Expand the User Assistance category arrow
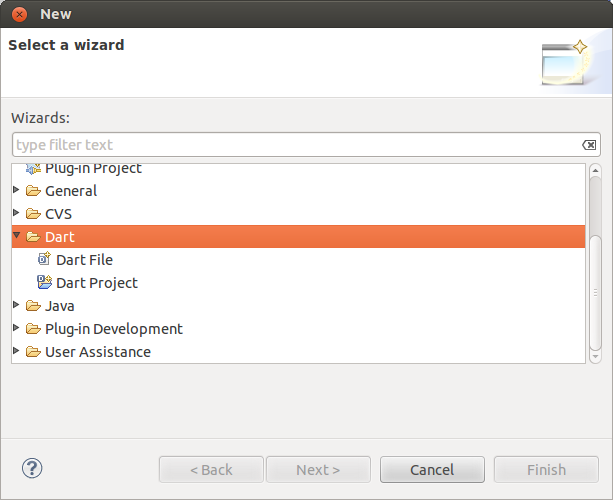The width and height of the screenshot is (613, 500). pyautogui.click(x=16, y=351)
